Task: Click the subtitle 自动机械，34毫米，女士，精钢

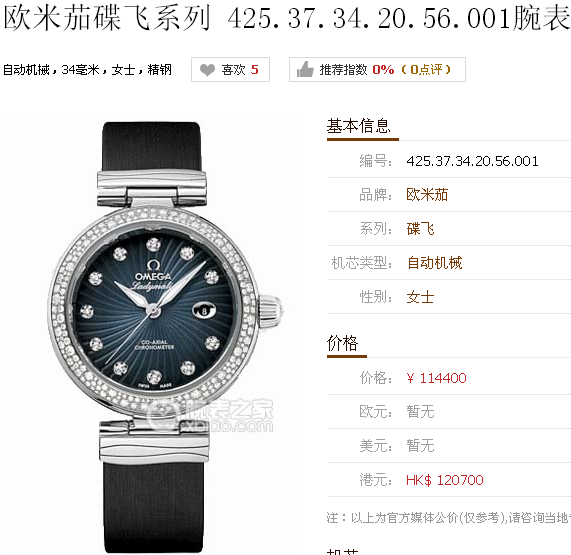Action: coord(87,70)
